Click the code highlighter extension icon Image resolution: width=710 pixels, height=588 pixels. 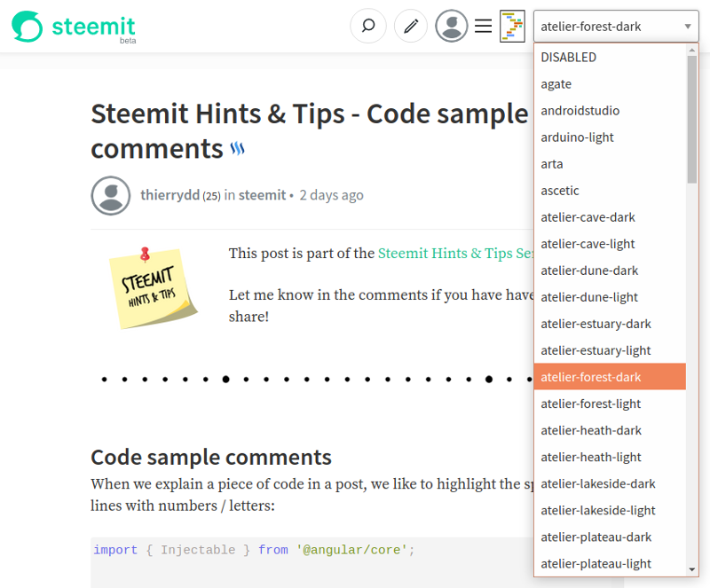pyautogui.click(x=512, y=27)
